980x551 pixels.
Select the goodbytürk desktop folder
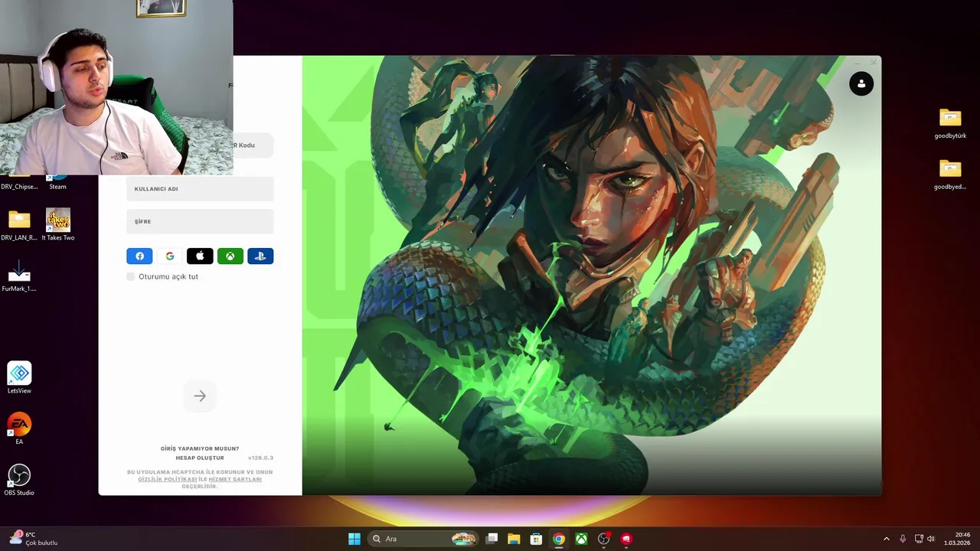pos(950,123)
